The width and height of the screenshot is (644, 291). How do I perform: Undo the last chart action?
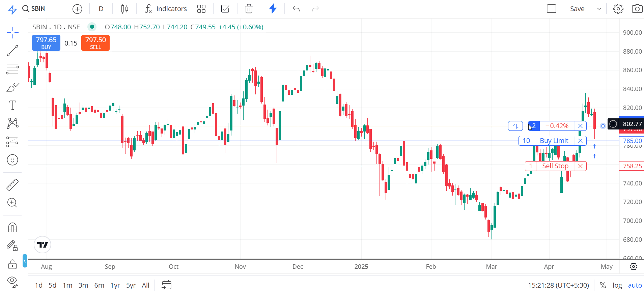coord(296,9)
